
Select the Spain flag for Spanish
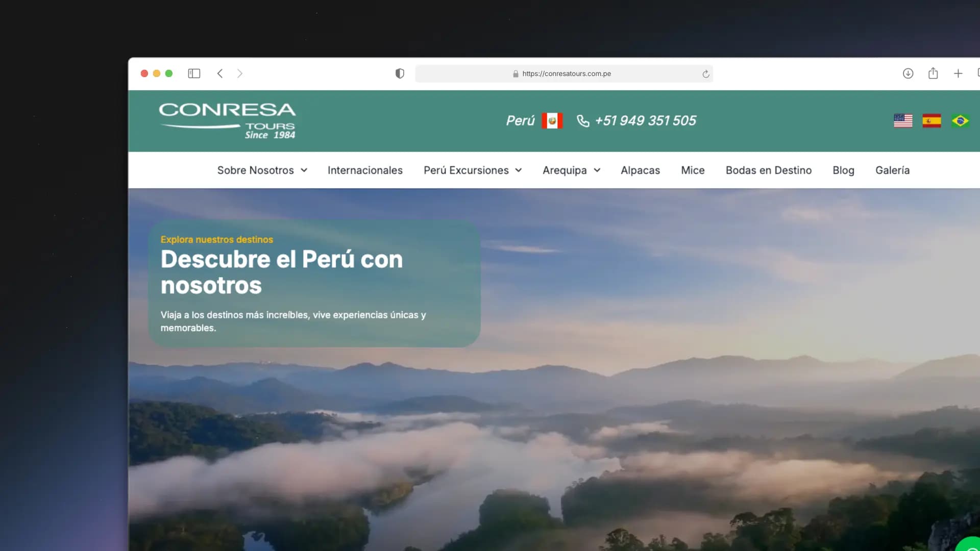tap(932, 121)
